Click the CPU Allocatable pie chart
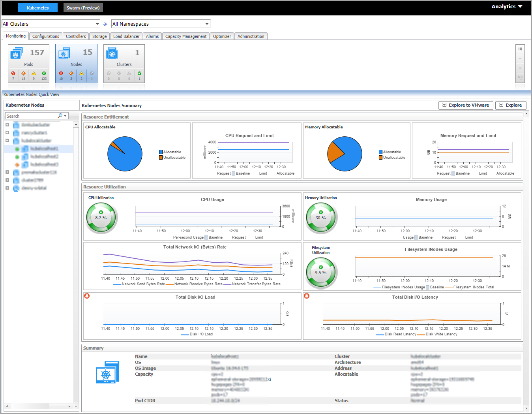The width and height of the screenshot is (532, 414). 125,154
